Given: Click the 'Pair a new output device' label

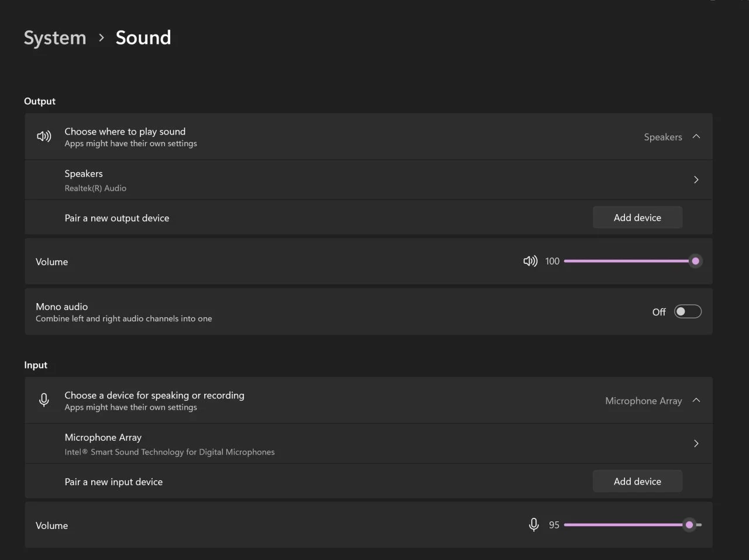Looking at the screenshot, I should [x=117, y=218].
